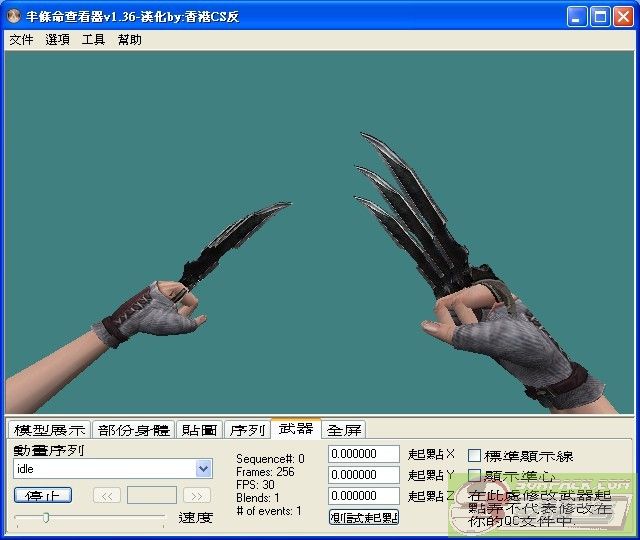Click the 停止 button

pyautogui.click(x=43, y=495)
